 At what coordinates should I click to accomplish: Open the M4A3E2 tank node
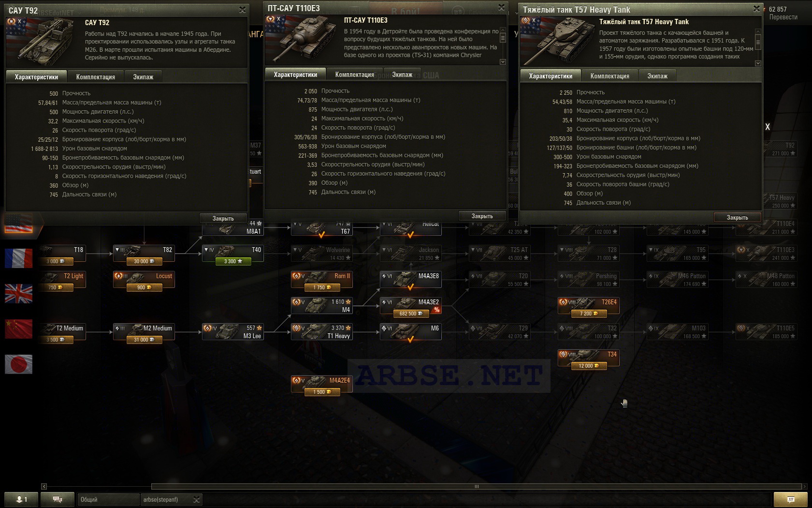411,306
